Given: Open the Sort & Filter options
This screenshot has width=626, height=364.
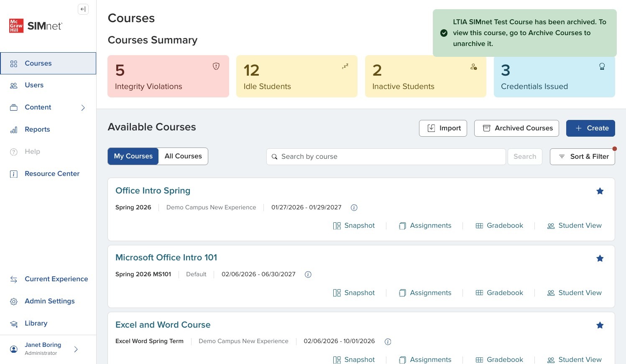Looking at the screenshot, I should 583,157.
